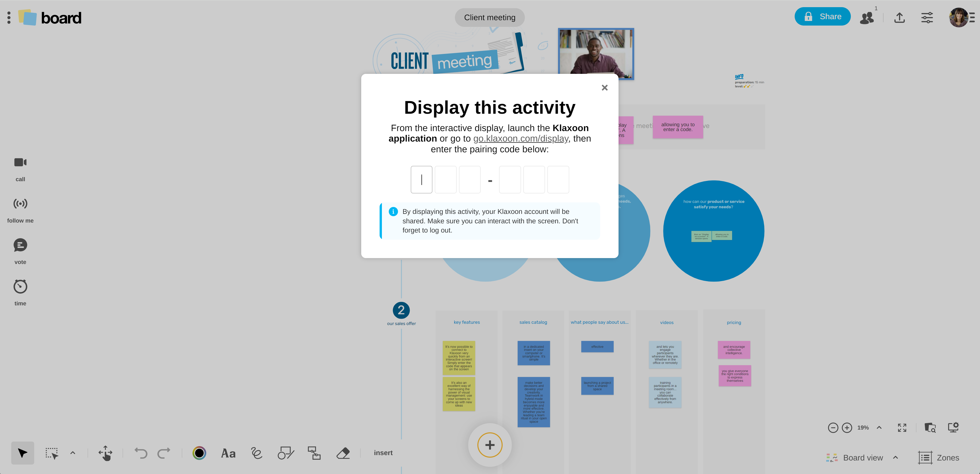
Task: Zoom out using the minus button
Action: pyautogui.click(x=833, y=427)
